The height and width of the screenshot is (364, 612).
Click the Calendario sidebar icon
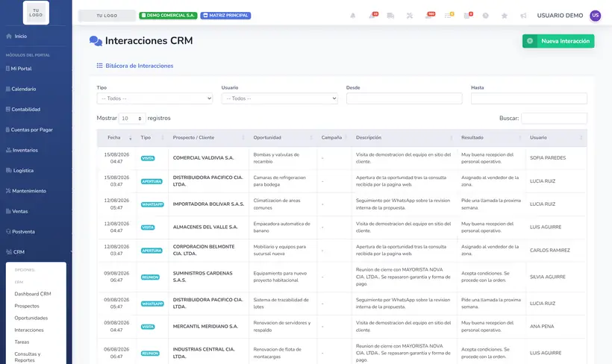click(8, 89)
